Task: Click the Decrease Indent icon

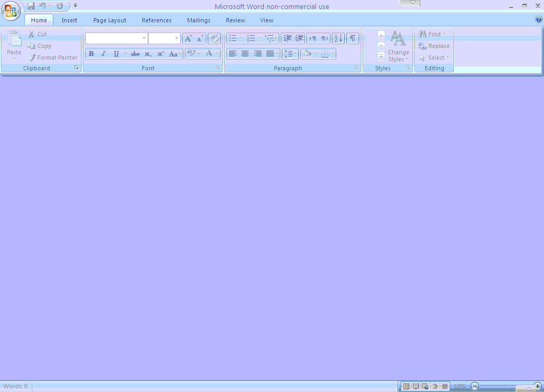Action: coord(287,38)
